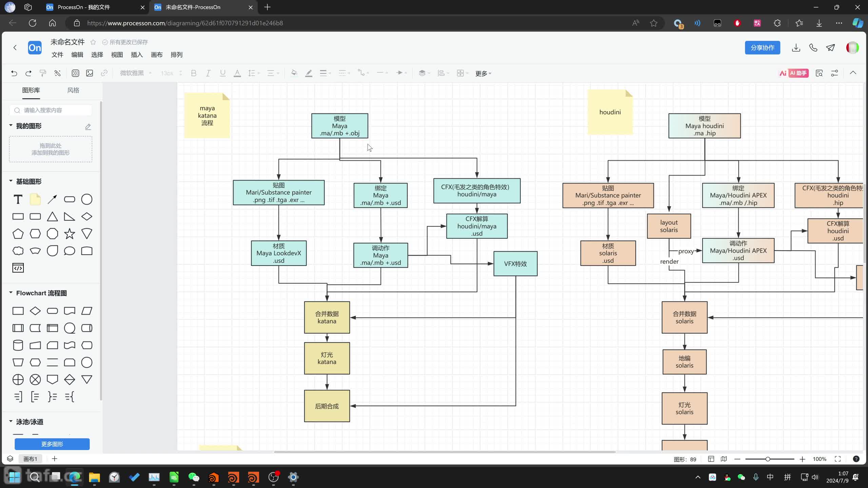Image resolution: width=868 pixels, height=488 pixels.
Task: Open the connector type dropdown
Action: click(x=363, y=73)
